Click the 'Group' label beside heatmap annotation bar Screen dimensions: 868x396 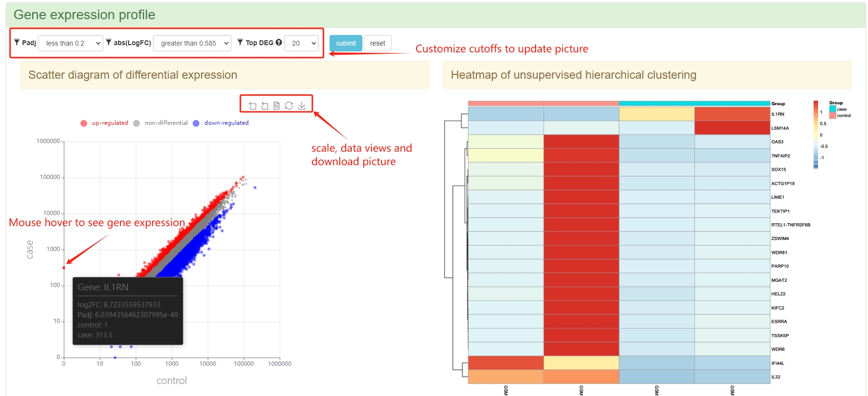778,104
